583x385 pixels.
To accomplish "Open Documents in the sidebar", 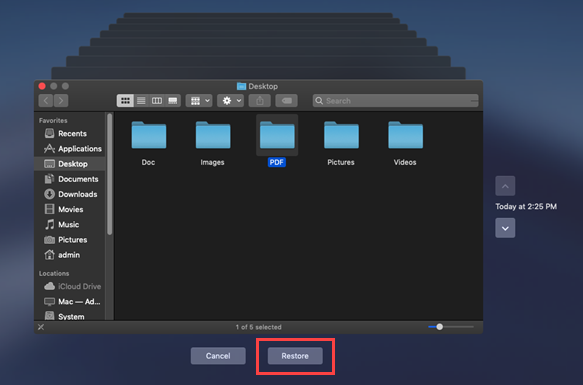I will [x=70, y=179].
